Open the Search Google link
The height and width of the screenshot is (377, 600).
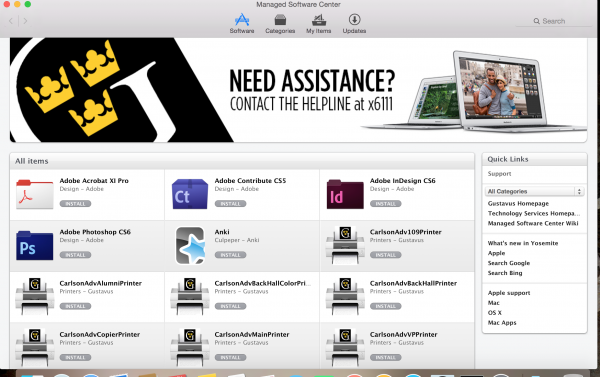click(x=509, y=263)
